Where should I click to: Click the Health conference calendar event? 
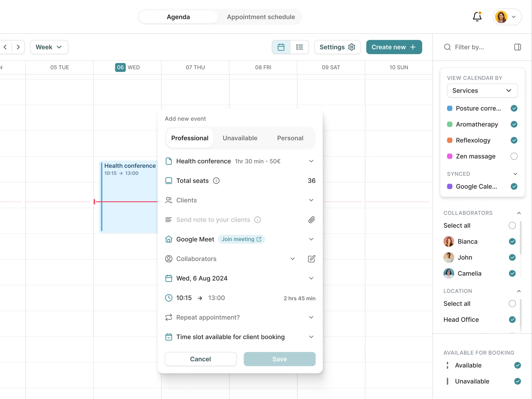(x=128, y=197)
